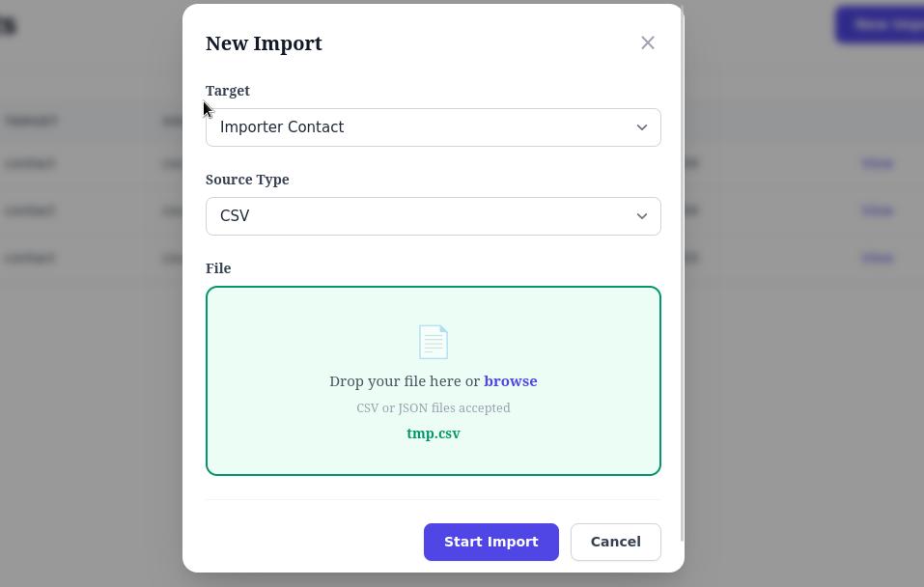Open the Target dropdown
This screenshot has width=924, height=587.
(433, 126)
